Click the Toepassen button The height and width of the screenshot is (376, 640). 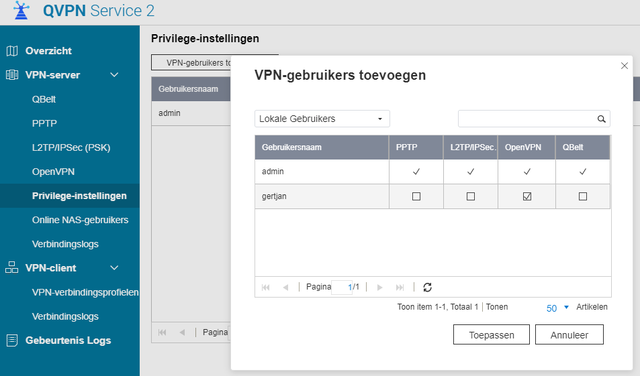coord(491,335)
